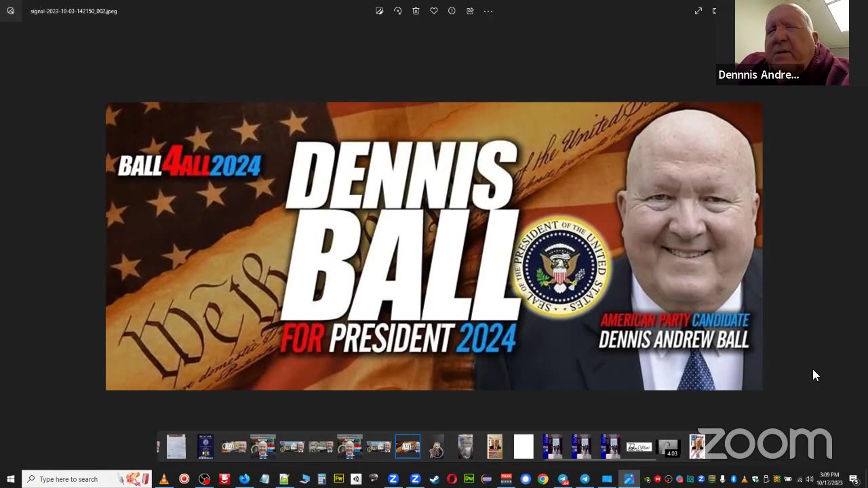Image resolution: width=868 pixels, height=488 pixels.
Task: Open the red downloader app icon
Action: pos(224,479)
